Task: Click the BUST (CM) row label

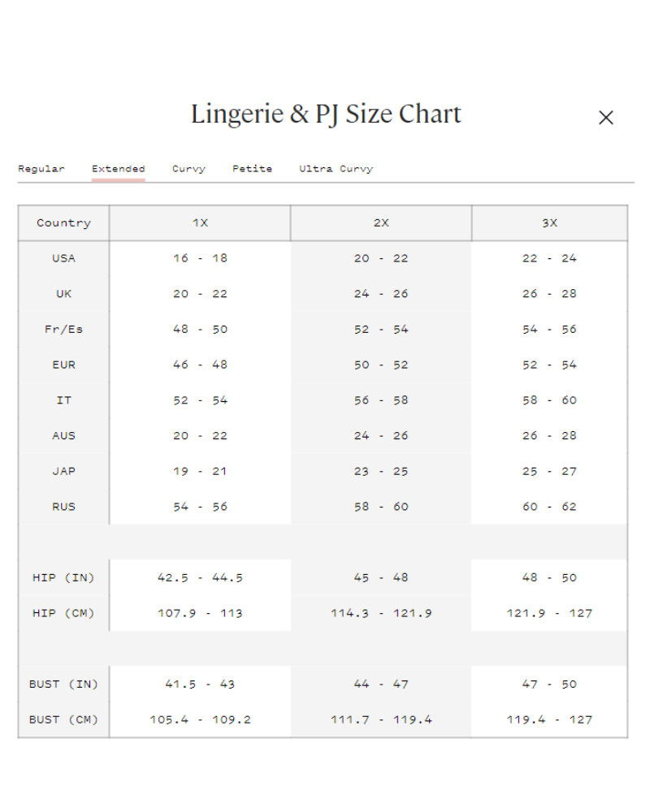Action: click(63, 720)
